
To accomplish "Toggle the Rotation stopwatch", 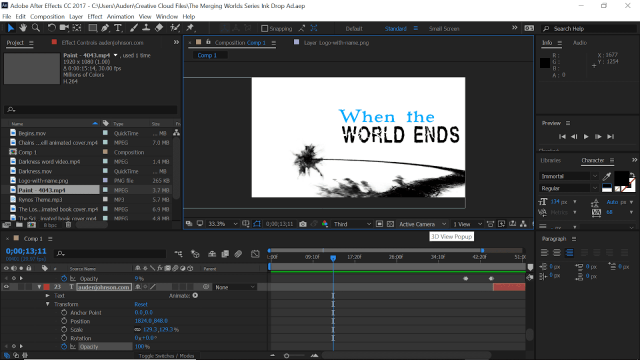I will tap(64, 338).
